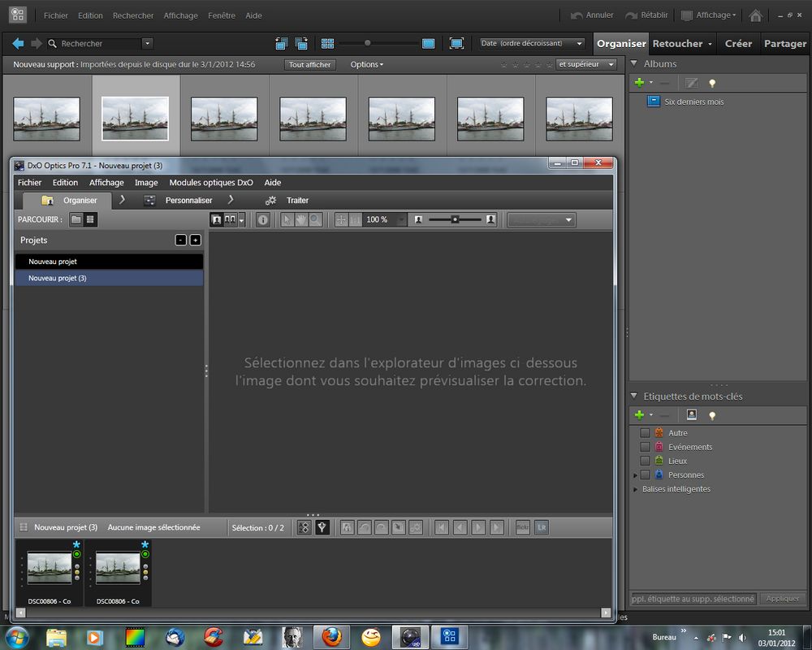Click the thumbnail size slider in Organizer
The height and width of the screenshot is (650, 812).
click(x=368, y=43)
